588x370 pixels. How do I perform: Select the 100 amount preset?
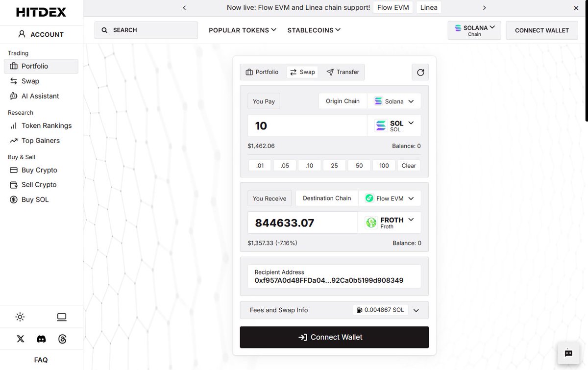pos(384,165)
